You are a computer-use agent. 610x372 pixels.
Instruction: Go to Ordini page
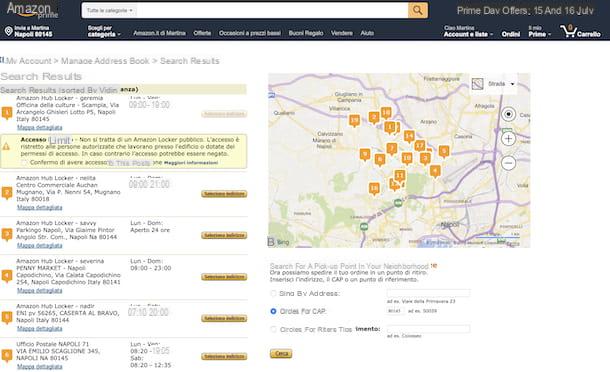(511, 34)
